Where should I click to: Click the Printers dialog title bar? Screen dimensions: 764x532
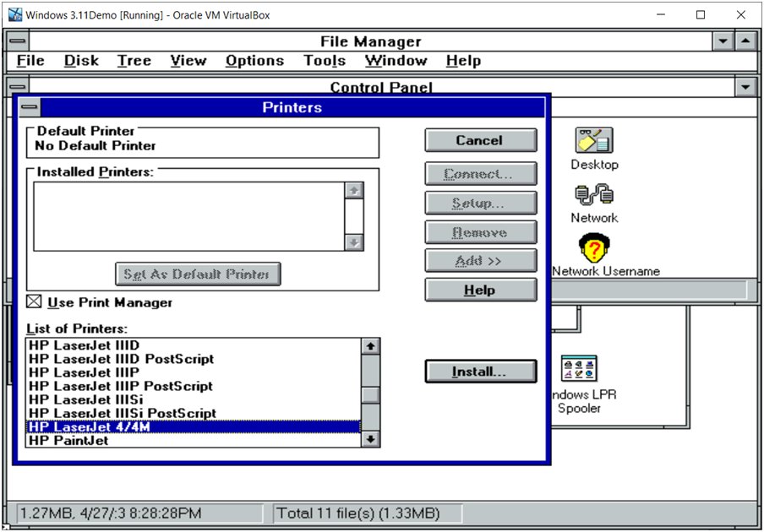[292, 107]
